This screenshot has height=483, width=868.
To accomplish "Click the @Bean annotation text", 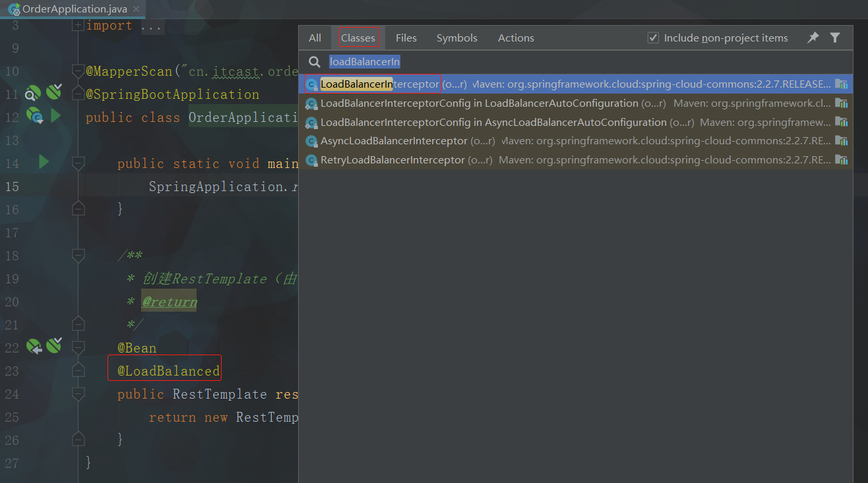I will [137, 348].
